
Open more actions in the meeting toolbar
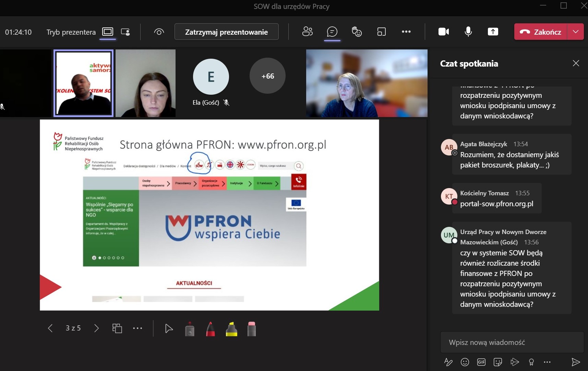[x=406, y=32]
